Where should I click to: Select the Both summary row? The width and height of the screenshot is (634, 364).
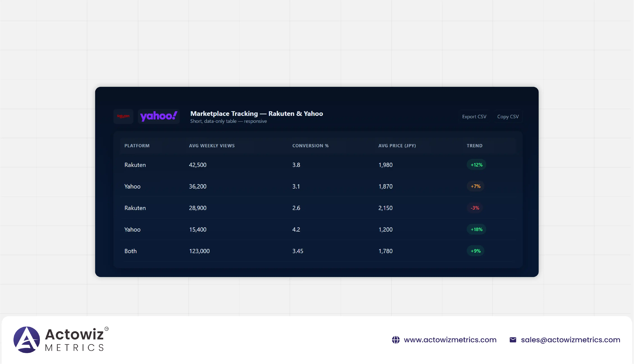click(x=131, y=251)
